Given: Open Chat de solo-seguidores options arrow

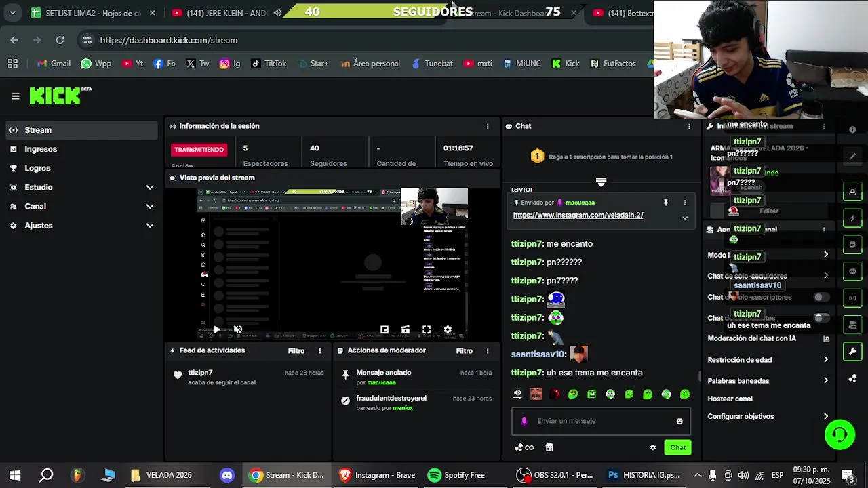Looking at the screenshot, I should 825,276.
